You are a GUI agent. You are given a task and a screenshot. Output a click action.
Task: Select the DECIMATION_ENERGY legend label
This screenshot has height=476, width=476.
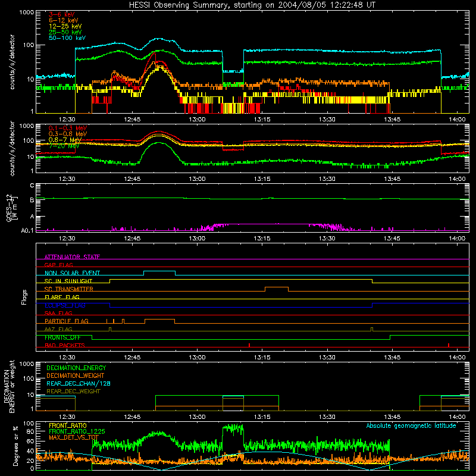coord(76,368)
